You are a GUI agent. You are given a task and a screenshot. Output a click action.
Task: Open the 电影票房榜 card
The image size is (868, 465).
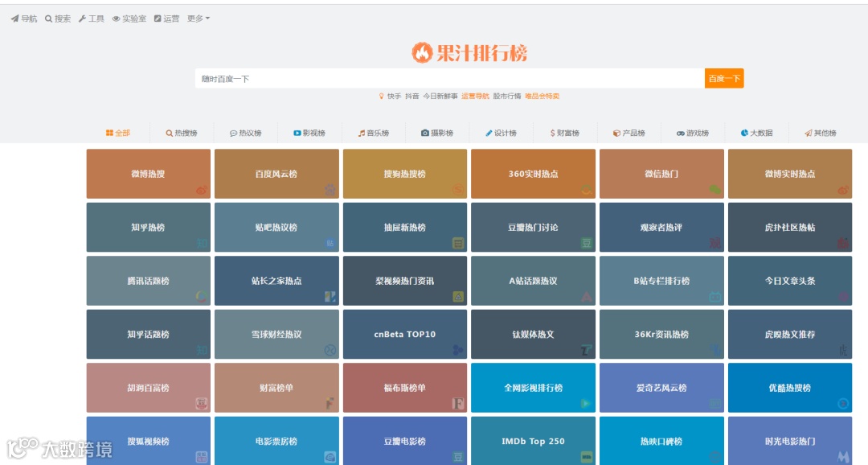[x=276, y=441]
